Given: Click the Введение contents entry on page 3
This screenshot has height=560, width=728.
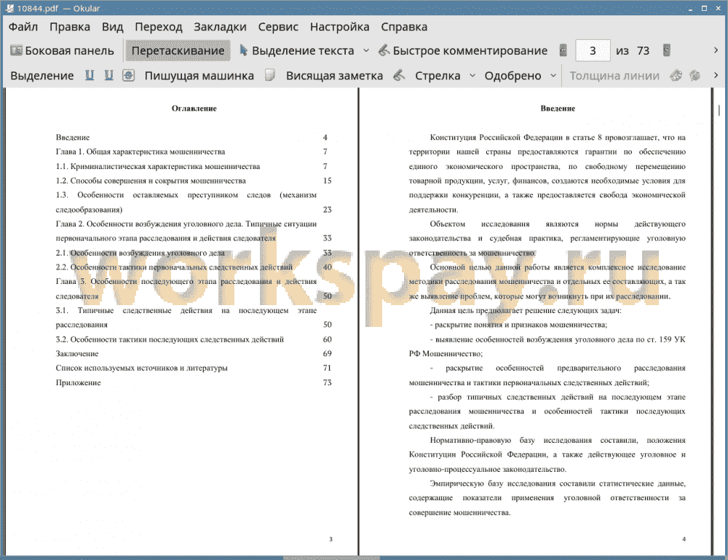Looking at the screenshot, I should (x=73, y=138).
